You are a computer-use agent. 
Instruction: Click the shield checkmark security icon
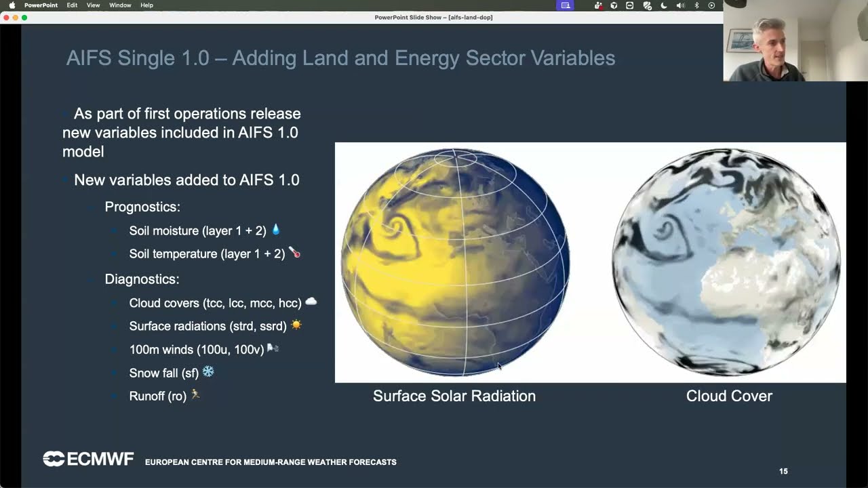[x=647, y=5]
